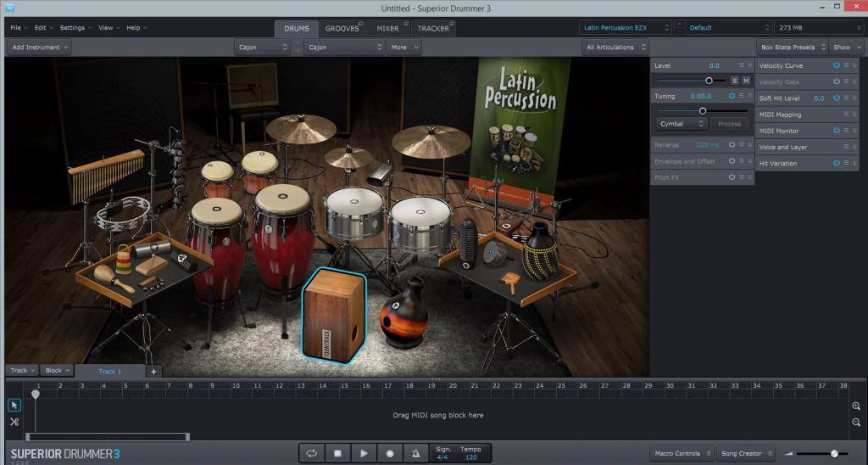This screenshot has width=868, height=465.
Task: Select the cowbell mounted above the timbales
Action: (x=381, y=175)
